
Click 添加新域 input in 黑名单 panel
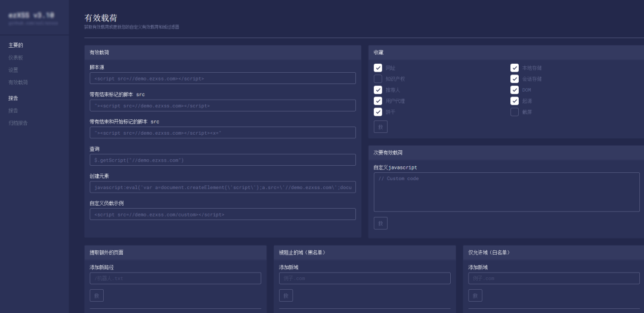pyautogui.click(x=365, y=278)
